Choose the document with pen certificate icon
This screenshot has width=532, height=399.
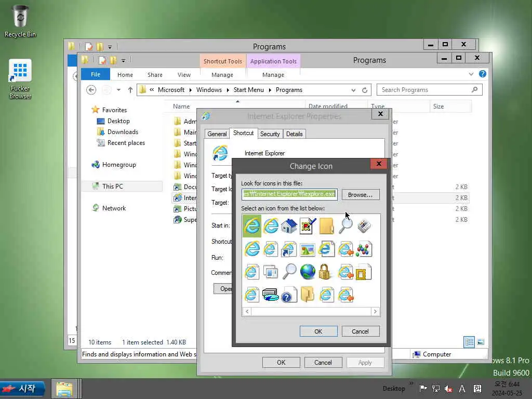[x=308, y=226]
